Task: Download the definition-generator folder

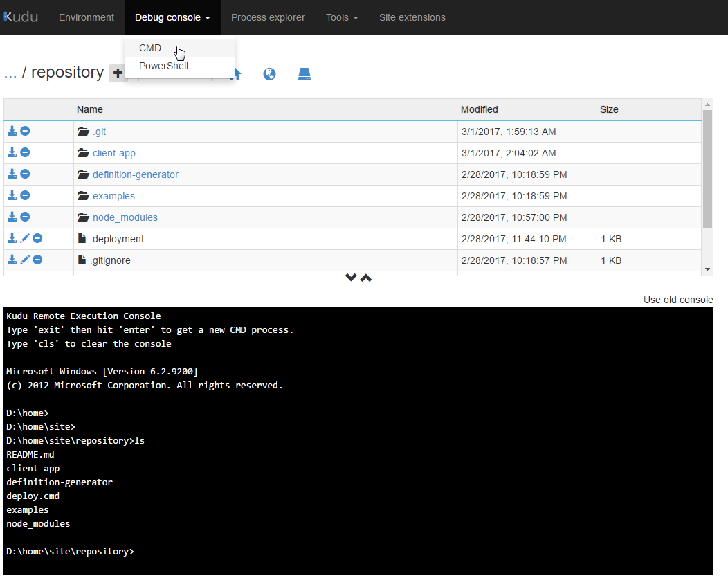Action: (12, 174)
